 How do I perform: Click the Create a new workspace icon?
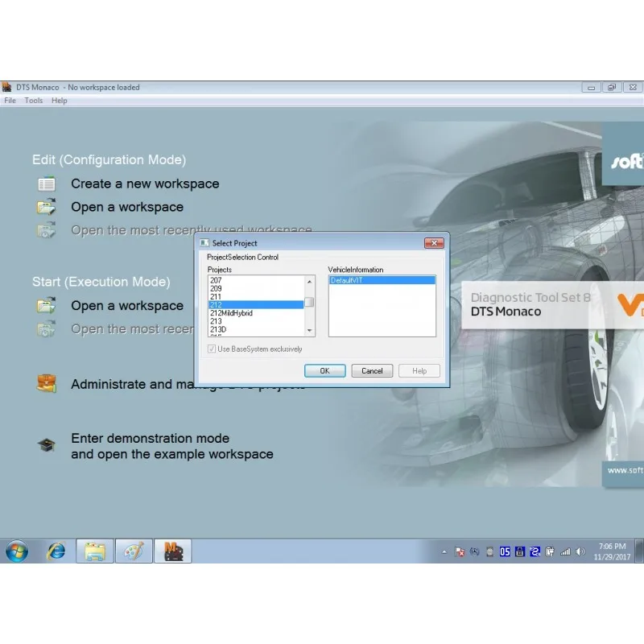(x=47, y=184)
